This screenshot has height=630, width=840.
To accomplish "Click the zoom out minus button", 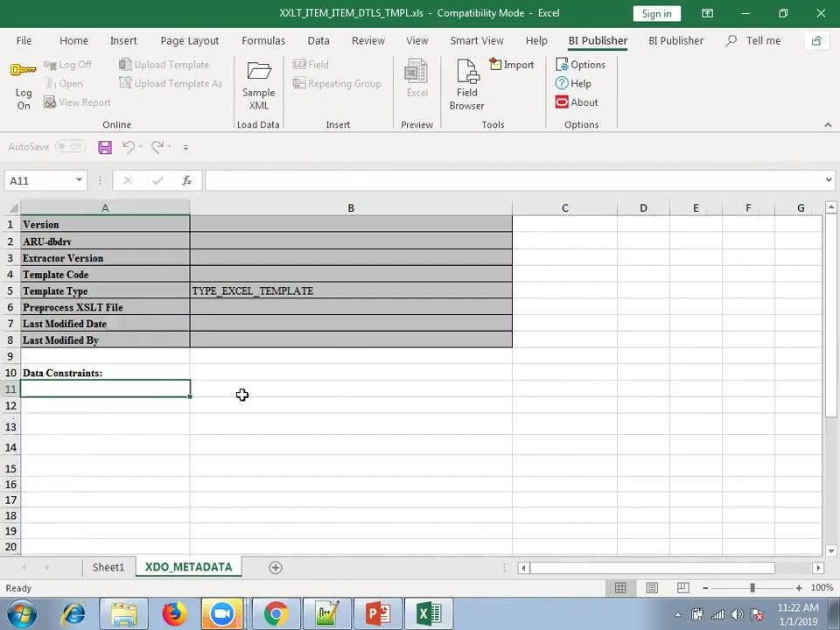I will pyautogui.click(x=705, y=588).
